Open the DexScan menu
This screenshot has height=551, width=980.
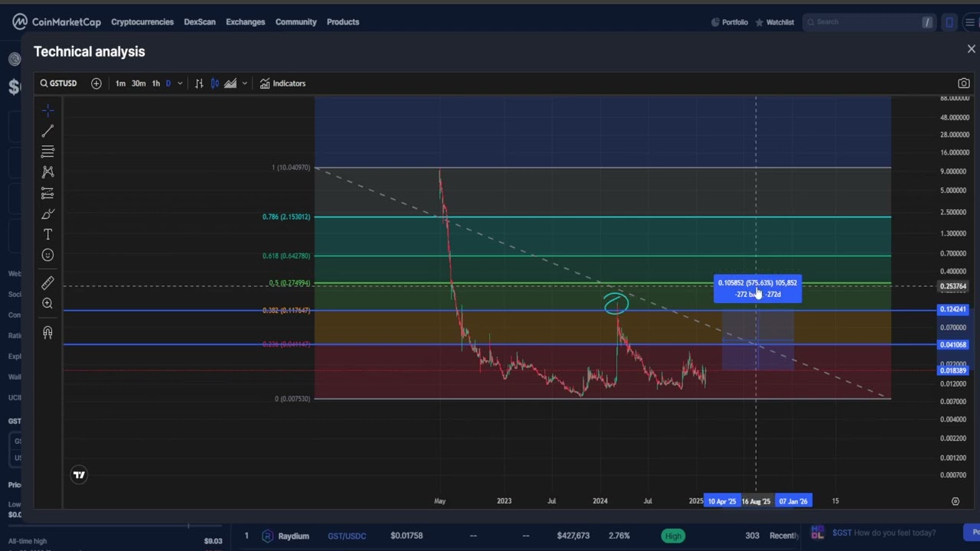click(200, 22)
